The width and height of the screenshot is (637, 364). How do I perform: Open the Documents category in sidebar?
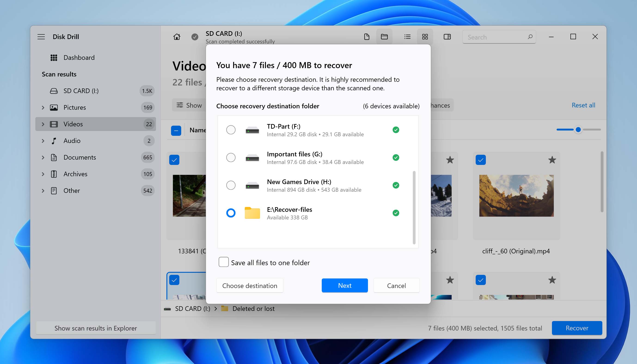[80, 157]
